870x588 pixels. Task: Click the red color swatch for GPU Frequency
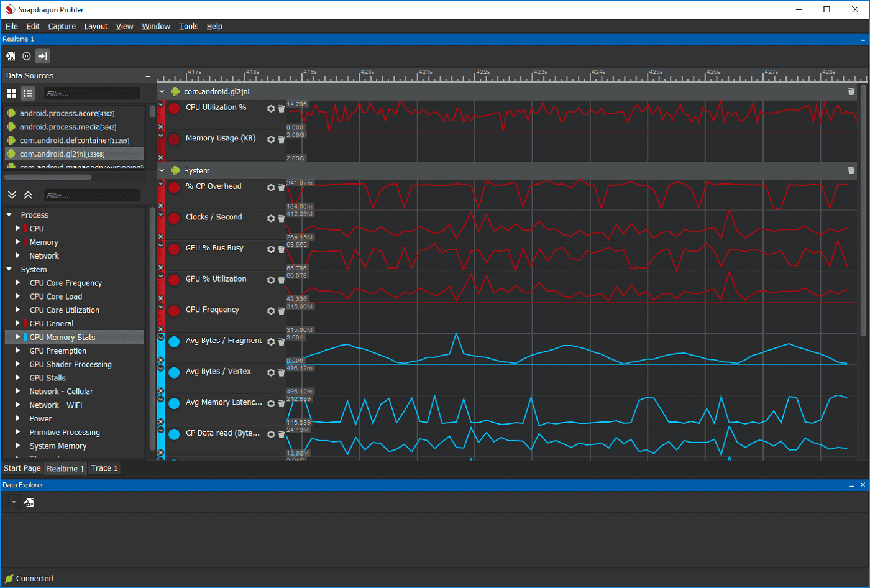click(x=174, y=311)
